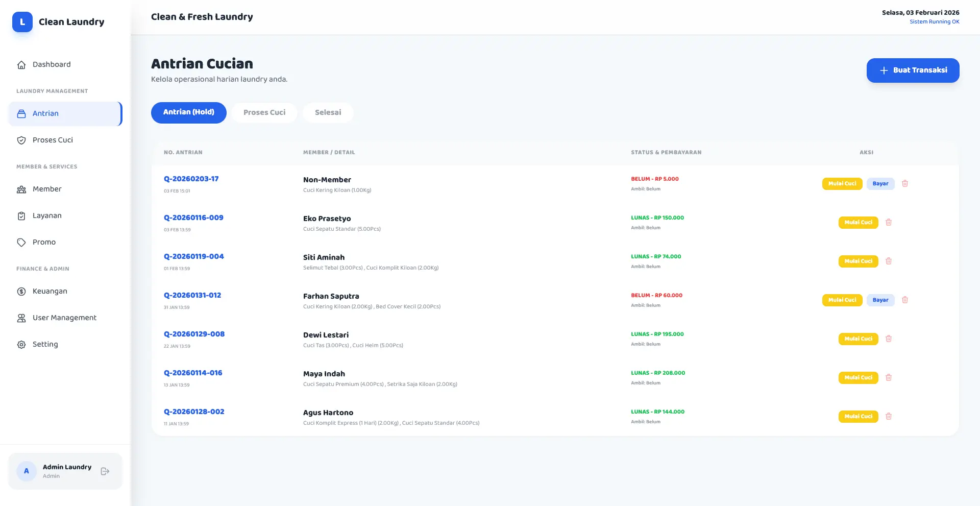The image size is (980, 506).
Task: Click the logout icon beside Admin Laundry
Action: (x=105, y=471)
